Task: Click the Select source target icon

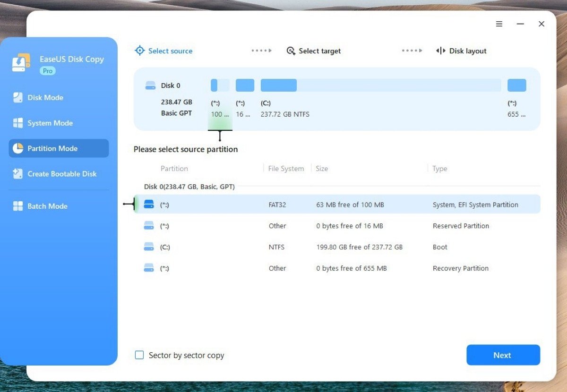Action: tap(139, 51)
